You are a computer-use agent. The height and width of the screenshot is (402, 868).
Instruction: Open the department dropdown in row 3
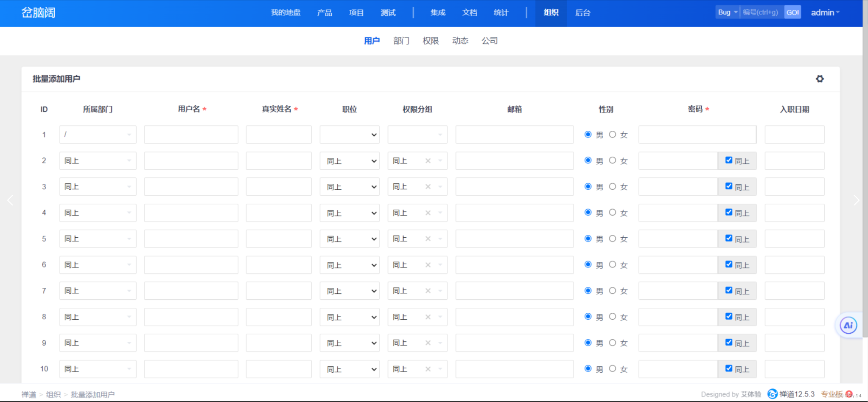[98, 187]
